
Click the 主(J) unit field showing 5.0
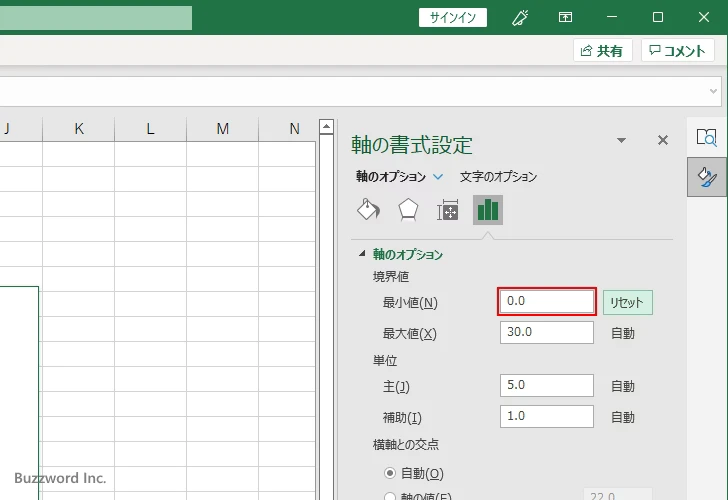tap(546, 385)
